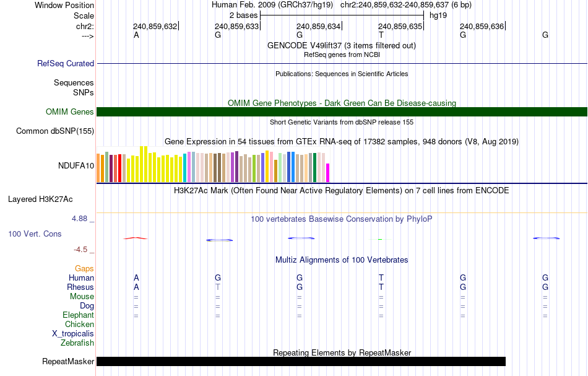This screenshot has height=376, width=588.
Task: Click 'Multiz Alignments of 100 Vertebrates' title
Action: [x=342, y=260]
